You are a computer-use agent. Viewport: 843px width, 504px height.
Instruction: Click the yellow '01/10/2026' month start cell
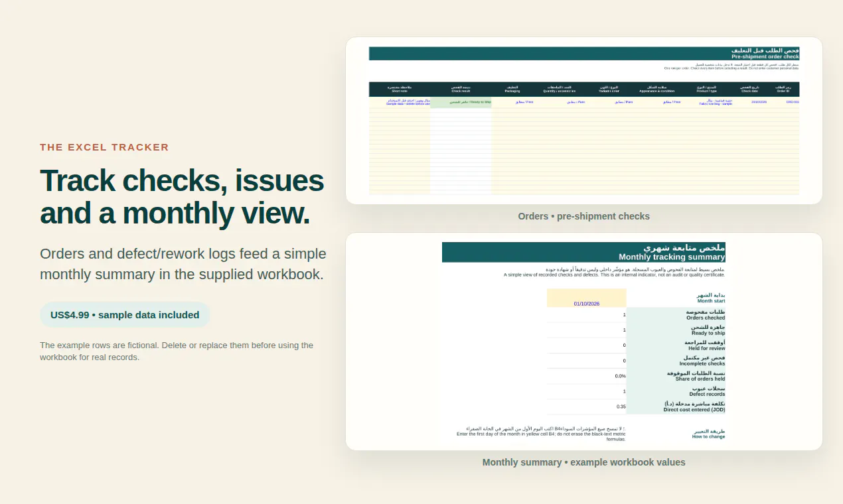587,298
